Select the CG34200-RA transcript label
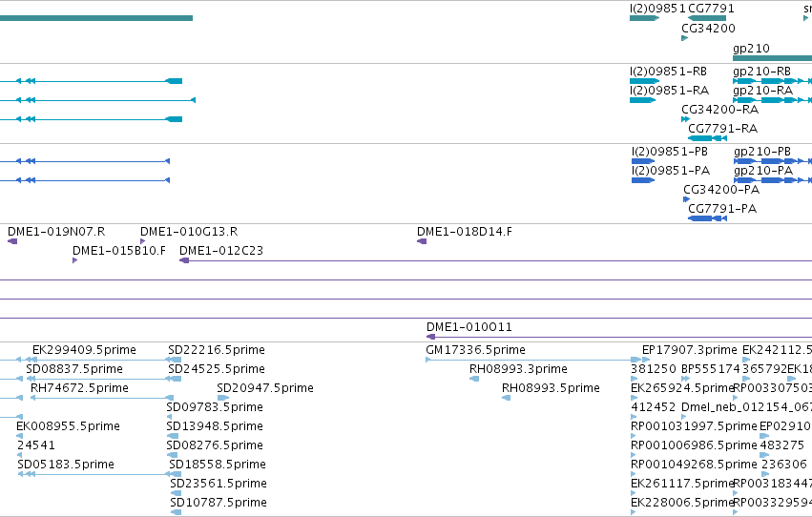This screenshot has width=812, height=517. [719, 110]
